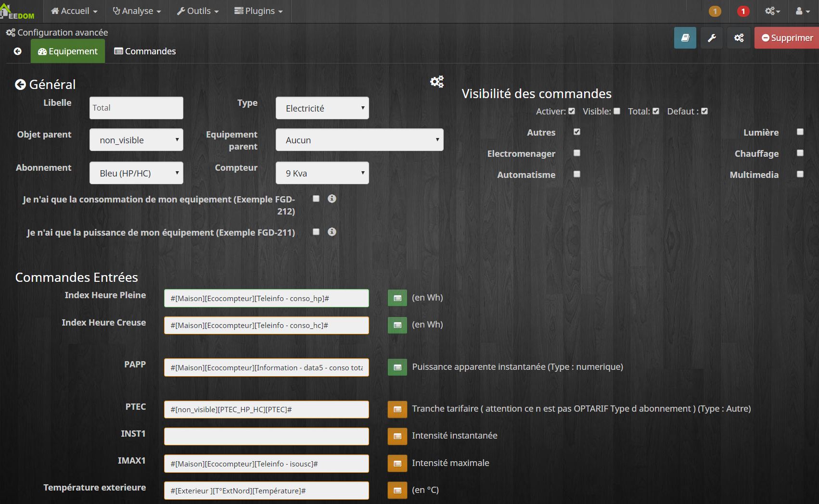Click the IMAX1 input field
Image resolution: width=819 pixels, height=504 pixels.
pos(267,464)
